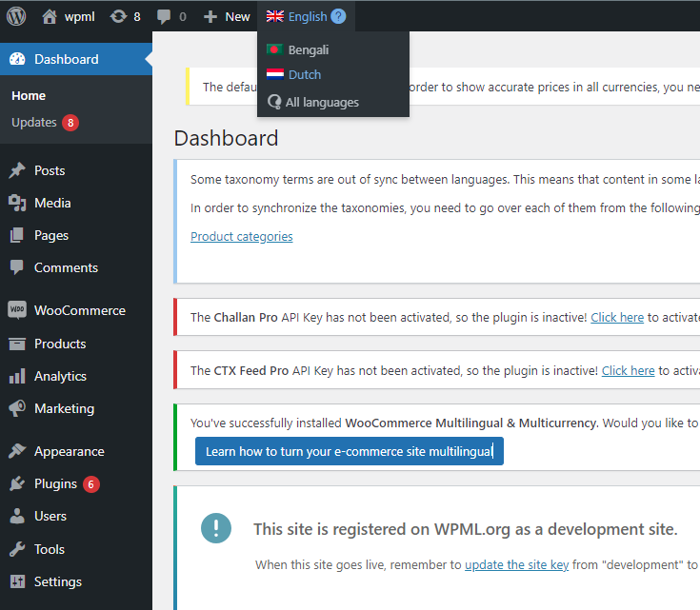Switch admin language to Dutch
This screenshot has width=700, height=610.
coord(305,74)
